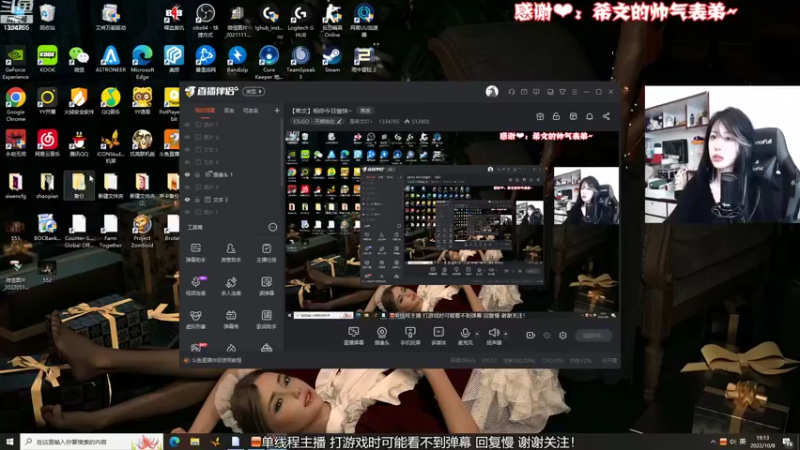Open the 读弹幕 tool

266,286
